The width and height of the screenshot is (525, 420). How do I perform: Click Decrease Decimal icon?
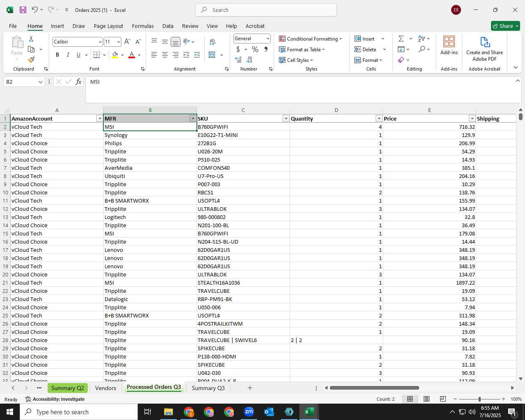point(249,60)
